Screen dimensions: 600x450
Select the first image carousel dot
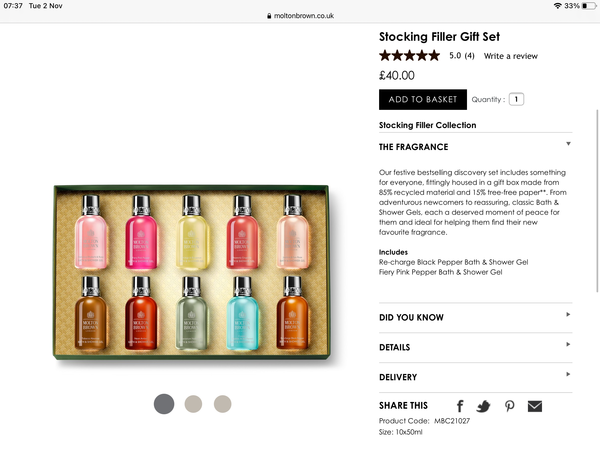(x=164, y=404)
